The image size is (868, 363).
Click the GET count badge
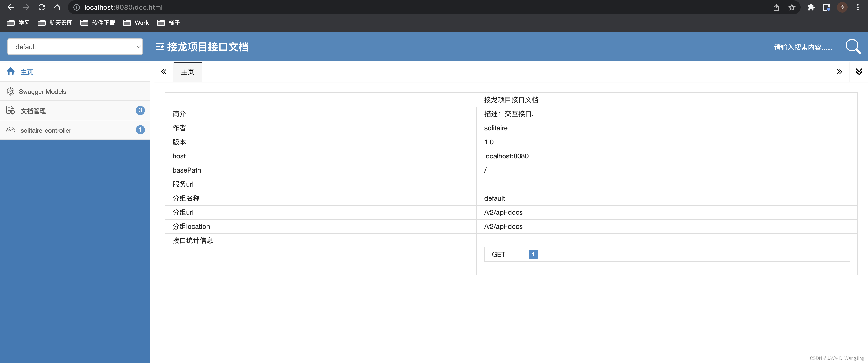[533, 254]
